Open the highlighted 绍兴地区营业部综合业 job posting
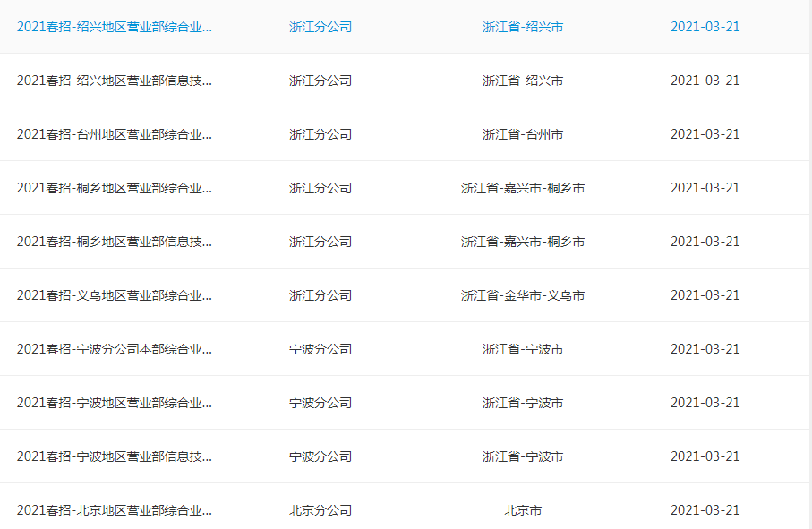The width and height of the screenshot is (812, 529). (x=115, y=27)
